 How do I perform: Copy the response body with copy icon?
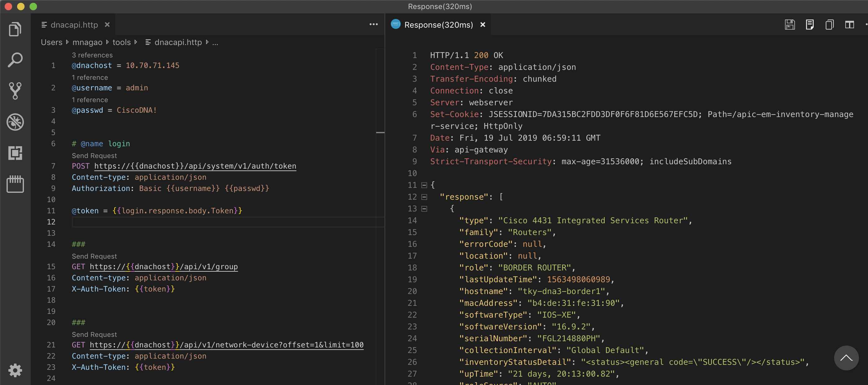click(x=829, y=24)
